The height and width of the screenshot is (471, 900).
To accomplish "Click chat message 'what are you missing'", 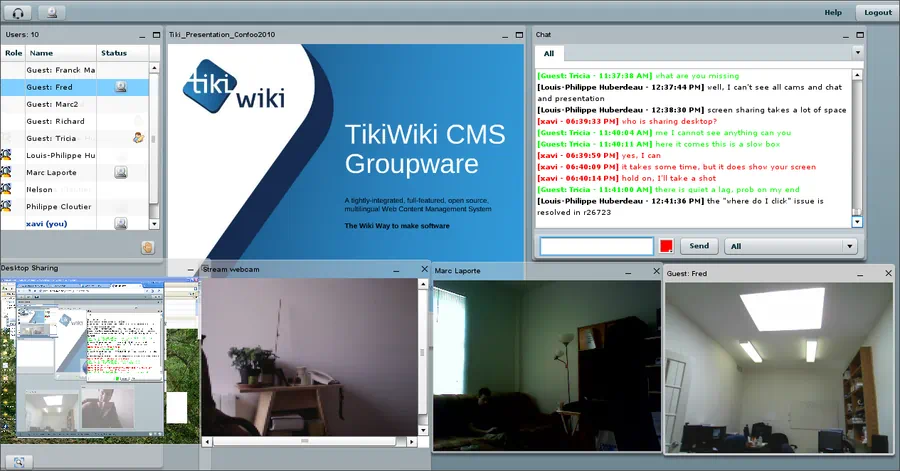I will pyautogui.click(x=697, y=76).
